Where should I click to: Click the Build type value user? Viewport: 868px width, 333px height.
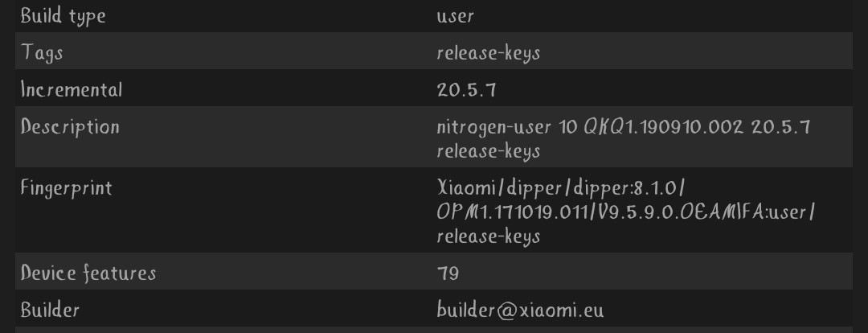[x=455, y=16]
